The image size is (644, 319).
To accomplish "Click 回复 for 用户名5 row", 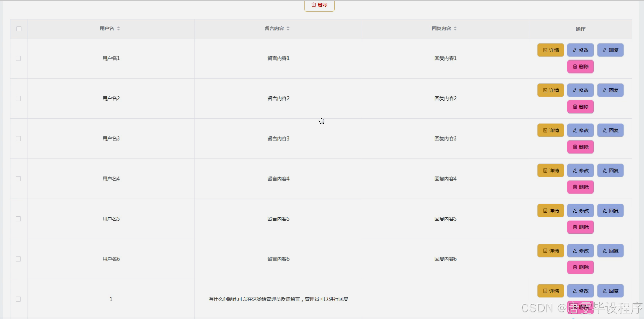I will [x=611, y=211].
